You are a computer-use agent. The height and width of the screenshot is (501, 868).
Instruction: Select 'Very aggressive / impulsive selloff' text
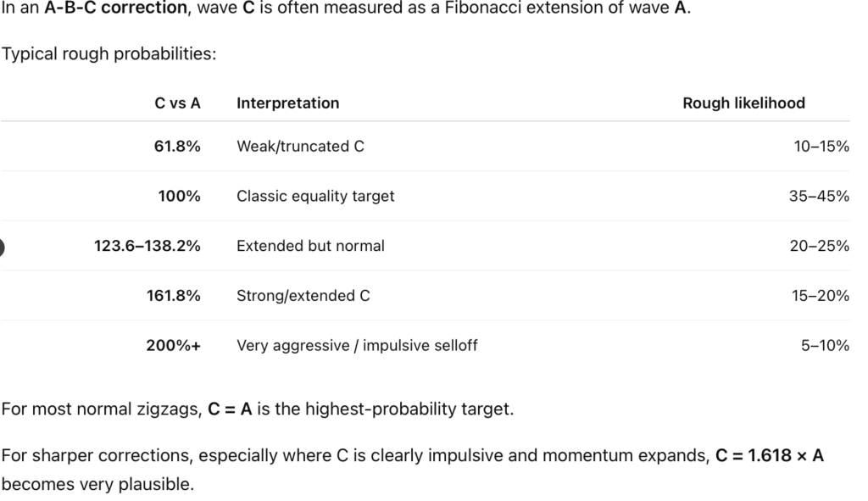tap(357, 346)
